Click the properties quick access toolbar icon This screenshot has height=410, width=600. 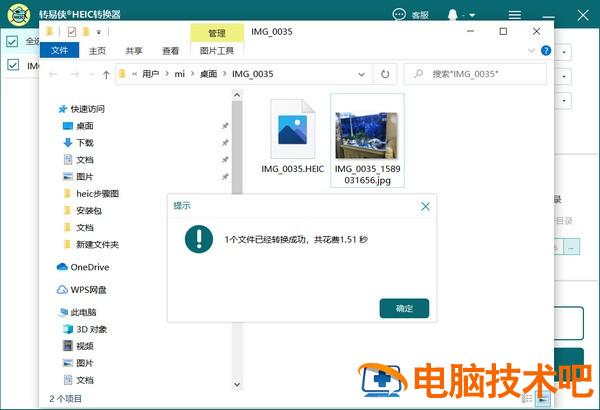pos(72,31)
